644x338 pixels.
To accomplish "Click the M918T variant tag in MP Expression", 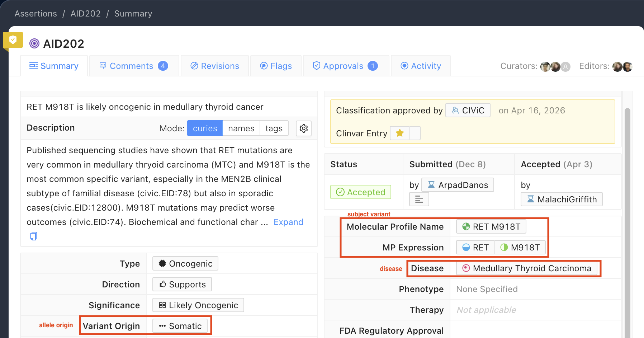I will (520, 248).
